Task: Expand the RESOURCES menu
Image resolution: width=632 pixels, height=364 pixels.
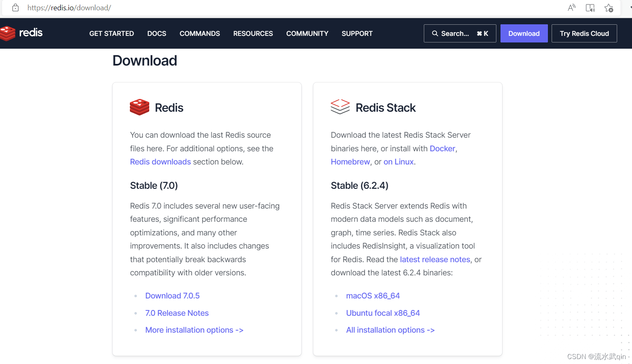Action: (x=253, y=33)
